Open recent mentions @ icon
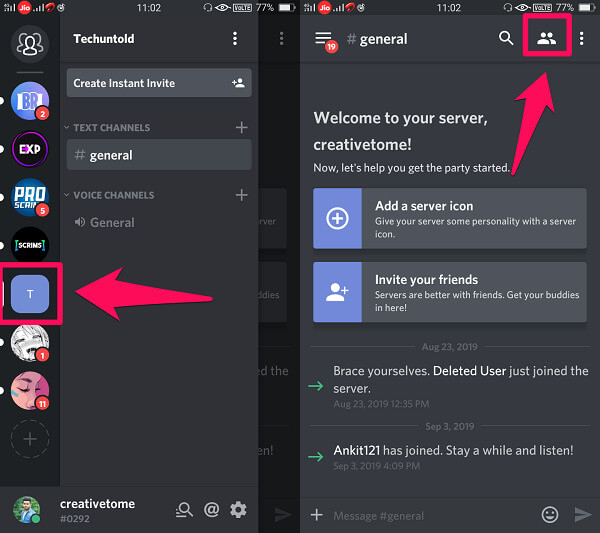This screenshot has height=533, width=600. coord(212,510)
